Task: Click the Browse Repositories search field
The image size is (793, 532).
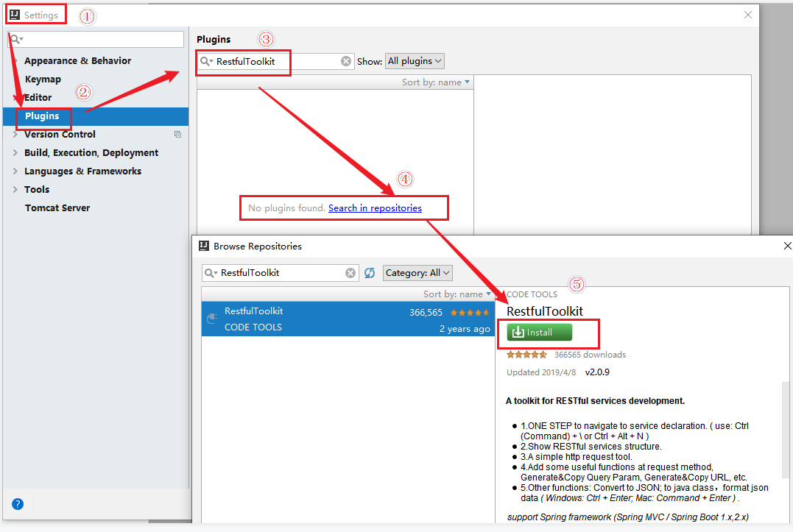Action: coord(281,273)
